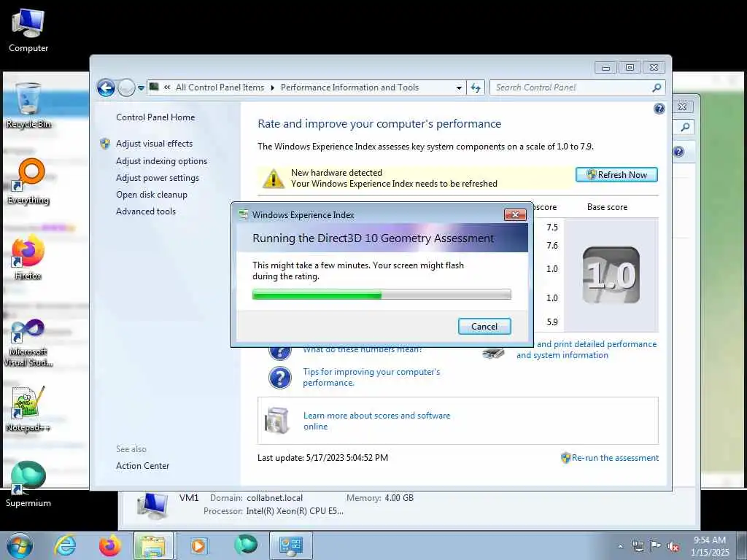The width and height of the screenshot is (747, 560).
Task: Show hidden system tray icons
Action: pyautogui.click(x=620, y=546)
